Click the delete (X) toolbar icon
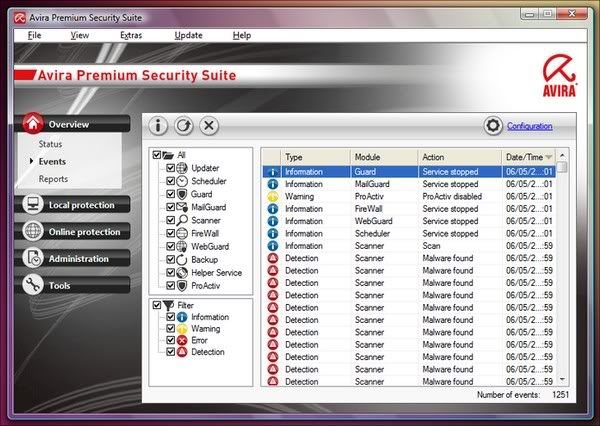Screen dimensions: 600x426 (209, 126)
